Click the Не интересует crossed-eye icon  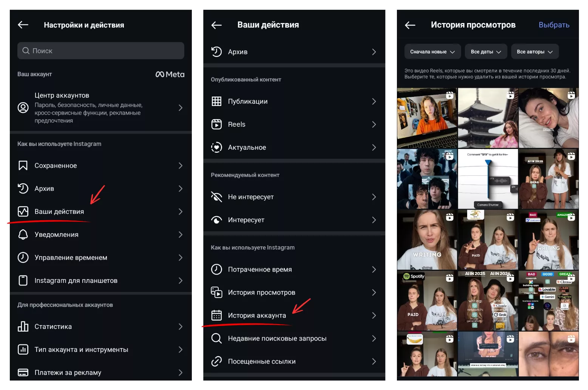pyautogui.click(x=216, y=197)
